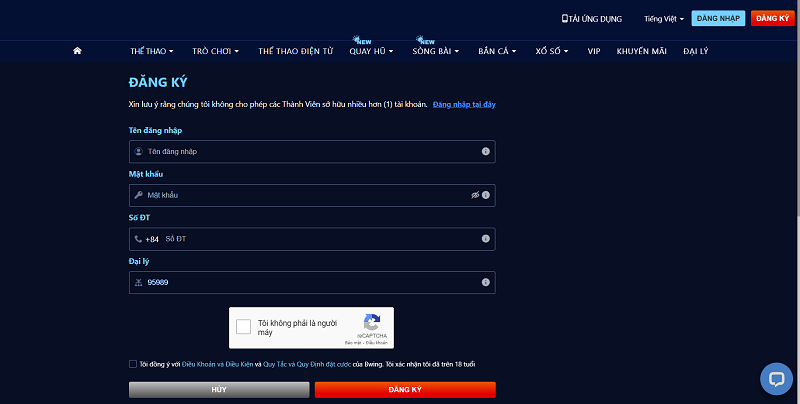Open the live chat bubble icon
This screenshot has width=800, height=404.
click(x=776, y=378)
